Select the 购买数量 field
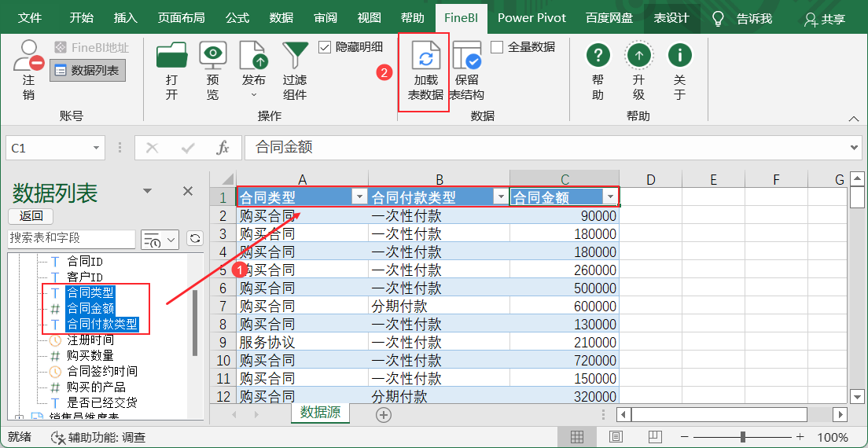The width and height of the screenshot is (868, 448). point(90,355)
